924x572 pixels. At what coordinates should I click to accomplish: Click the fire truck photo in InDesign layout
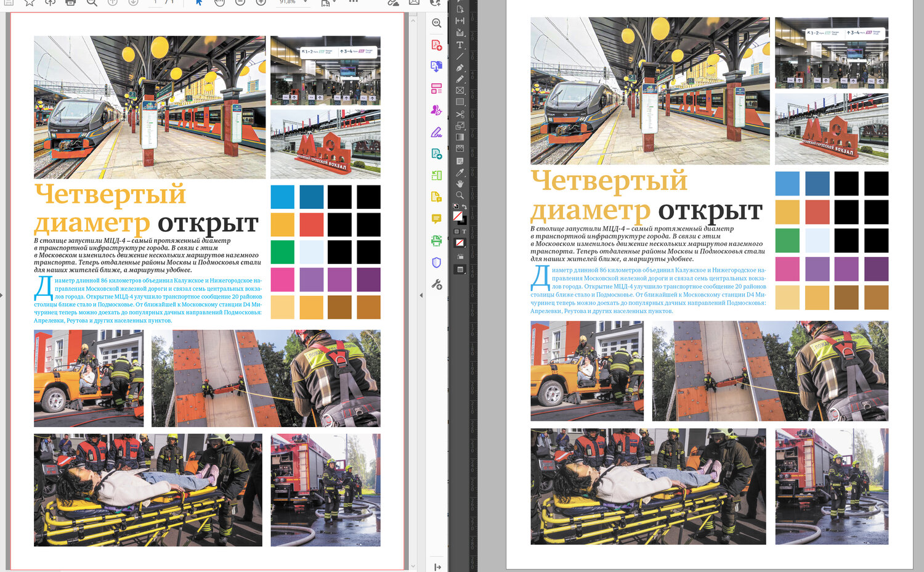(832, 486)
